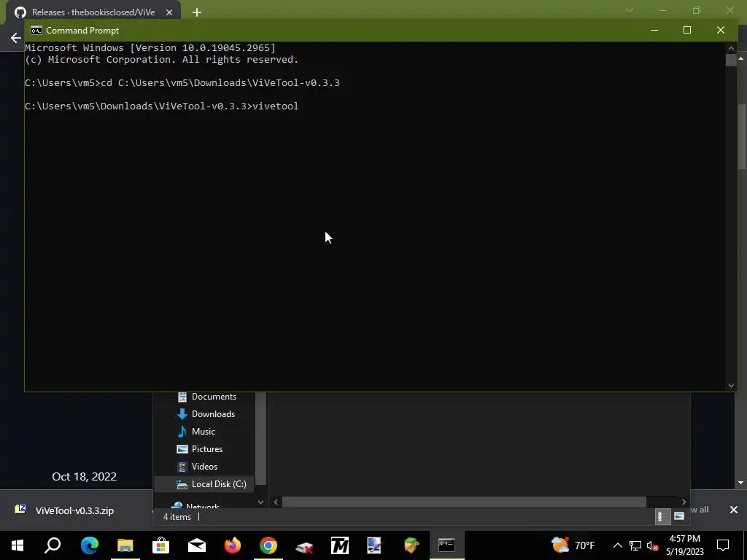Click File Explorer horizontal scrollbar thumb
The width and height of the screenshot is (747, 560).
464,502
